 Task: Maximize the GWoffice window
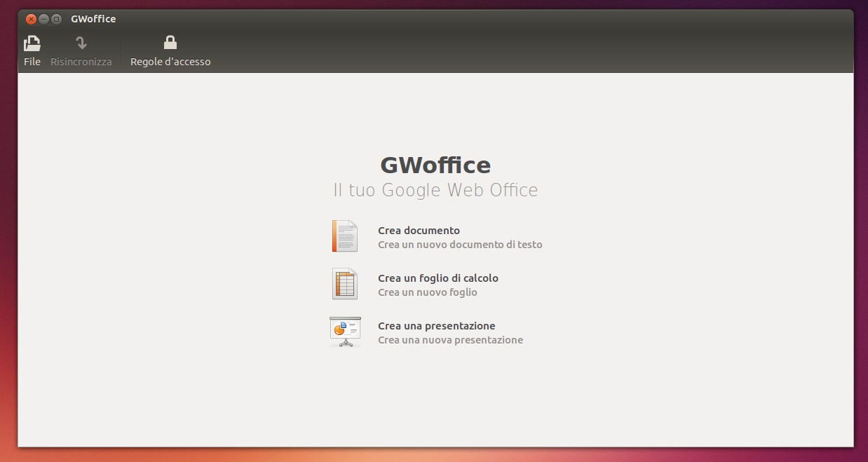[56, 19]
